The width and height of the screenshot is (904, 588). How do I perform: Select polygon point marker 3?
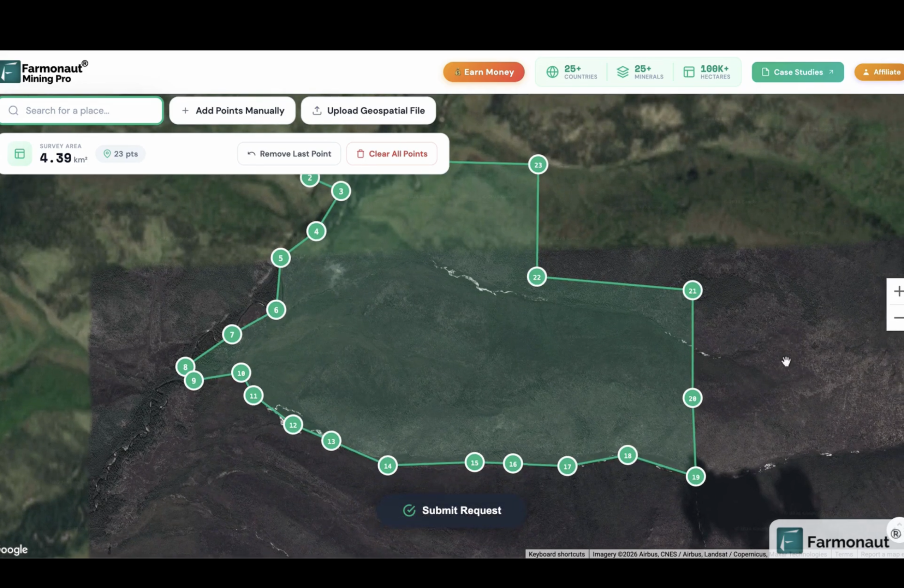coord(341,191)
